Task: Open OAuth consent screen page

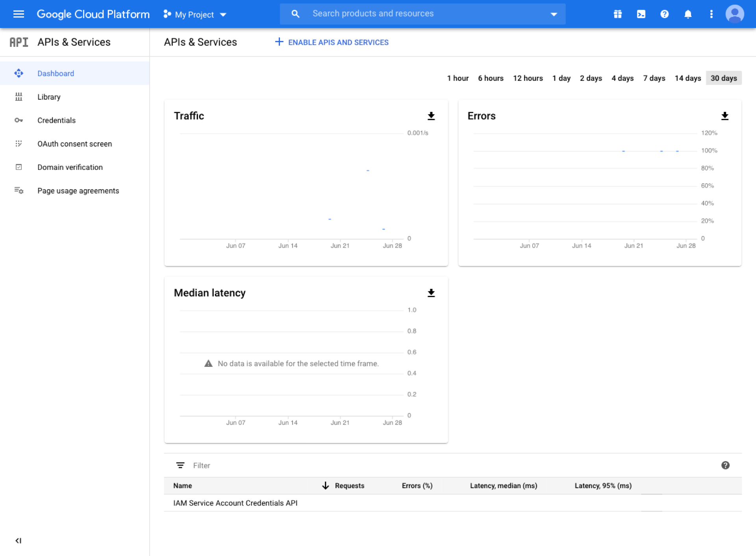Action: [x=75, y=144]
